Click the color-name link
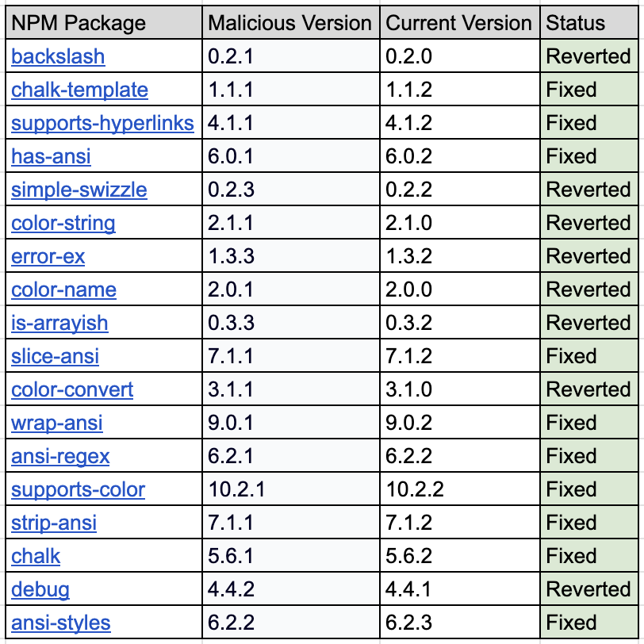644x644 pixels. (63, 289)
